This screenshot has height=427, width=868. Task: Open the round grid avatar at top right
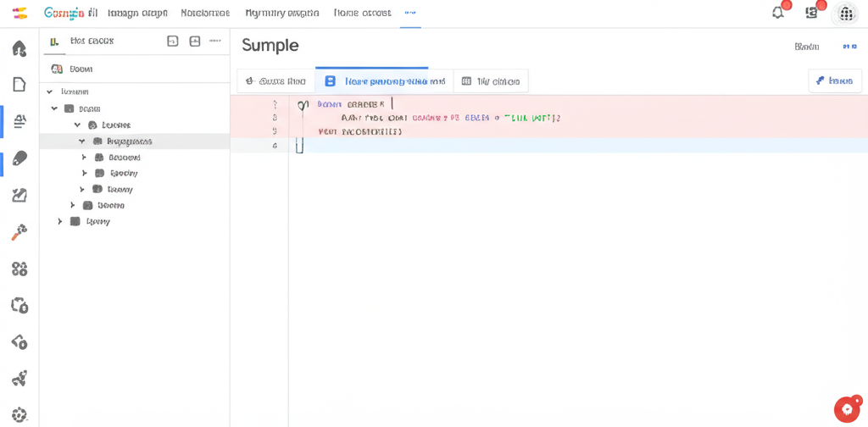pos(847,14)
